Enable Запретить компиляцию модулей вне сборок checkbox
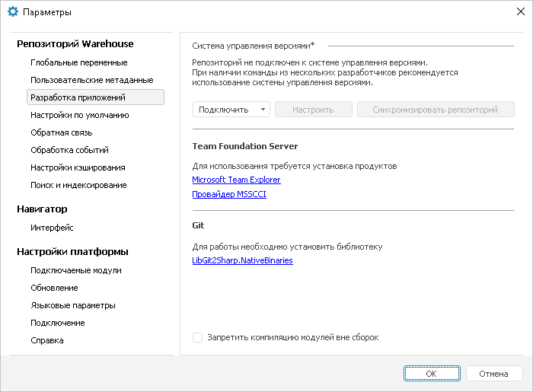The image size is (533, 392). pyautogui.click(x=197, y=337)
